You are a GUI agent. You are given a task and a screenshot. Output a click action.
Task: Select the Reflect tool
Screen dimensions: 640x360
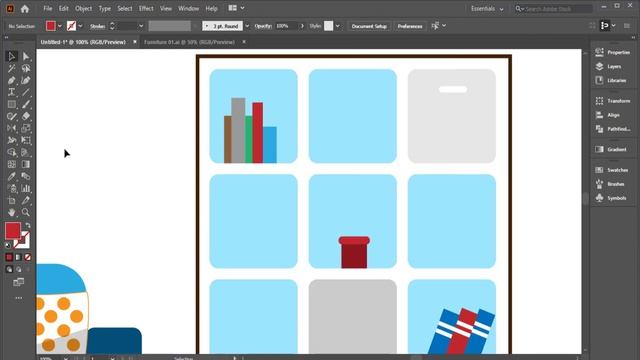11,128
